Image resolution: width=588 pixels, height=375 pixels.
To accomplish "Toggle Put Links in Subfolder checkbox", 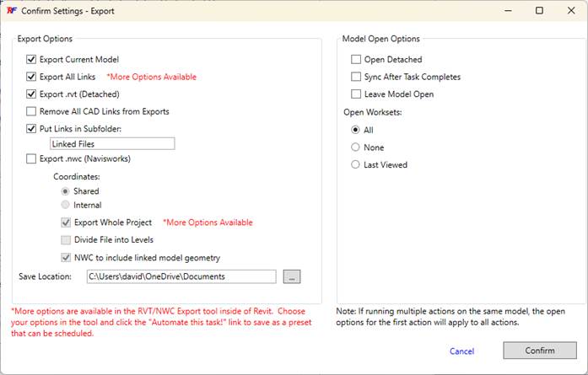I will coord(32,129).
